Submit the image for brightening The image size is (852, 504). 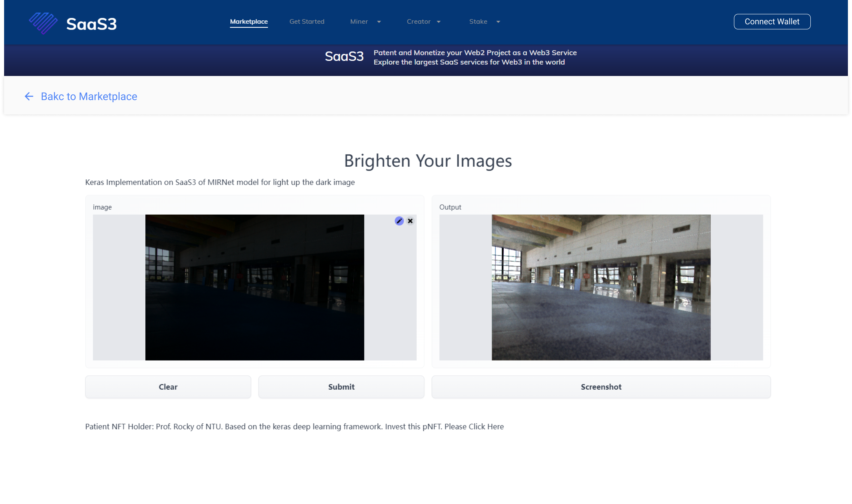point(341,386)
